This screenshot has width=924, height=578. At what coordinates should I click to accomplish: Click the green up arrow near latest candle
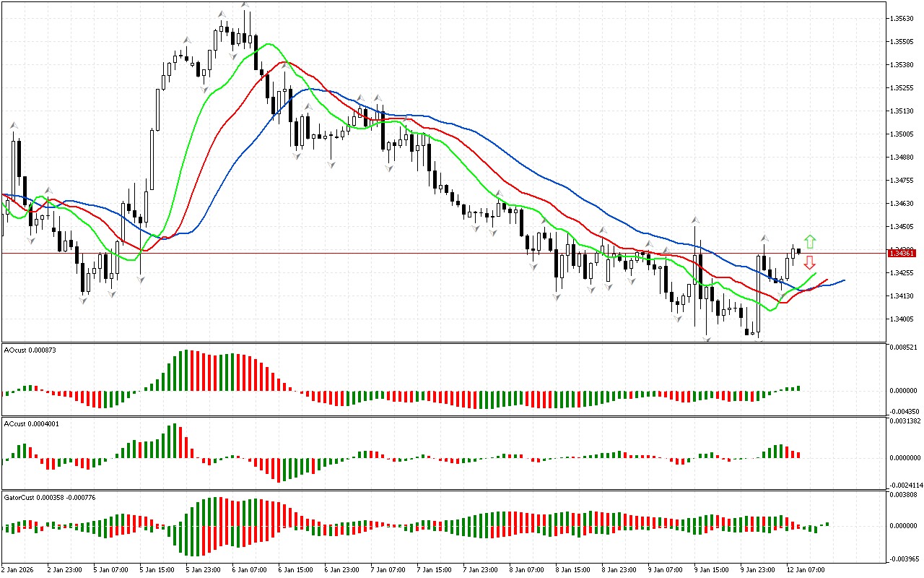pos(810,241)
